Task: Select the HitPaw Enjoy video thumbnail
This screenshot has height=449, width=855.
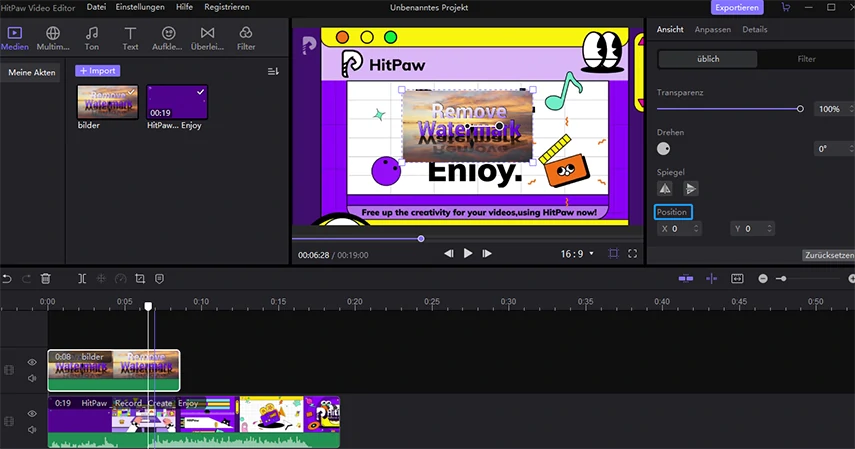Action: pos(177,102)
